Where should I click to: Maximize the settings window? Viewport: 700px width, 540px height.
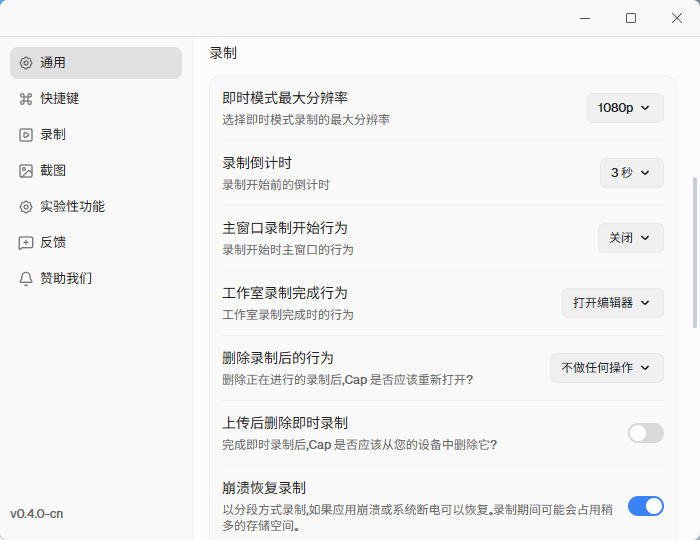coord(631,18)
